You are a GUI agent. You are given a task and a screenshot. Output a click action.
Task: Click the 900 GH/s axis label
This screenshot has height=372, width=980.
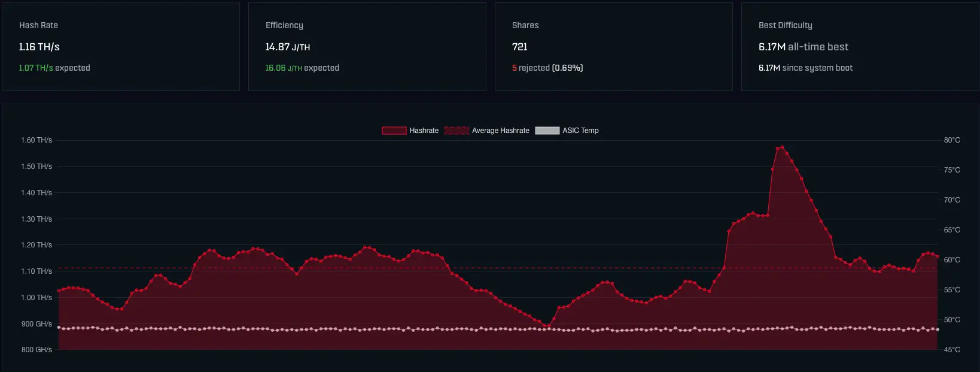click(36, 324)
